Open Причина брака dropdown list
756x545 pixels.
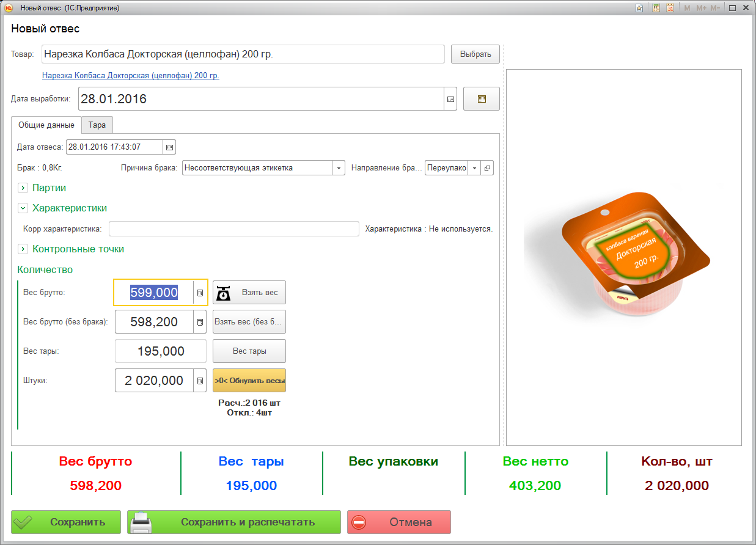click(339, 168)
